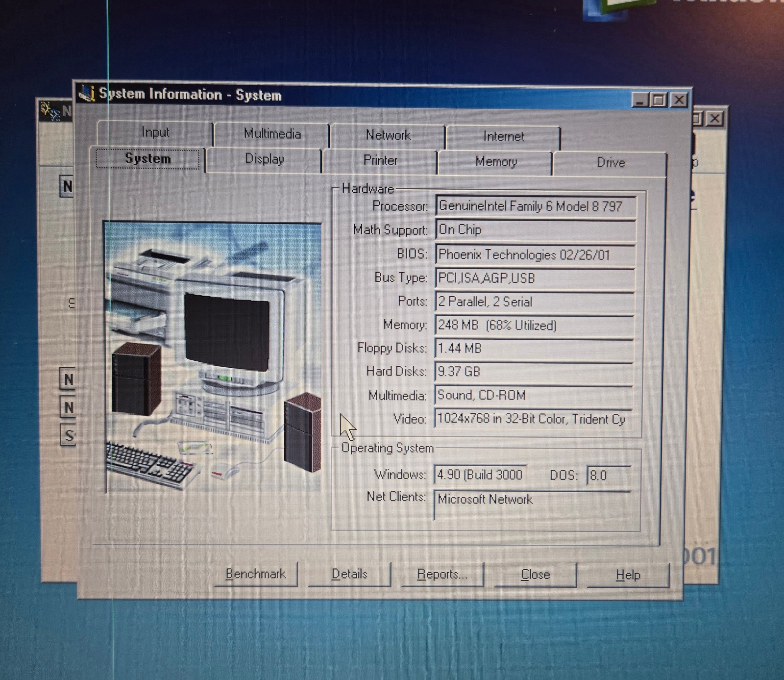The image size is (784, 680).
Task: Switch to the Input tab
Action: (x=155, y=133)
